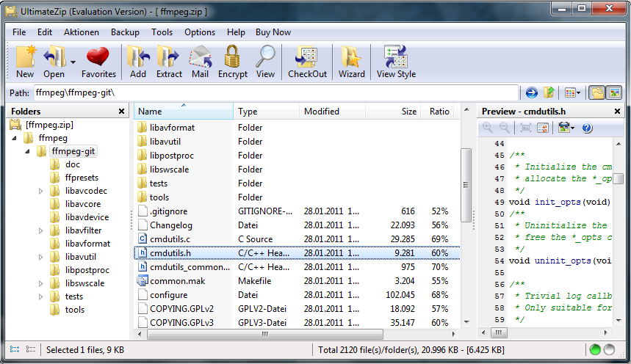
Task: Open the Options menu
Action: point(200,32)
